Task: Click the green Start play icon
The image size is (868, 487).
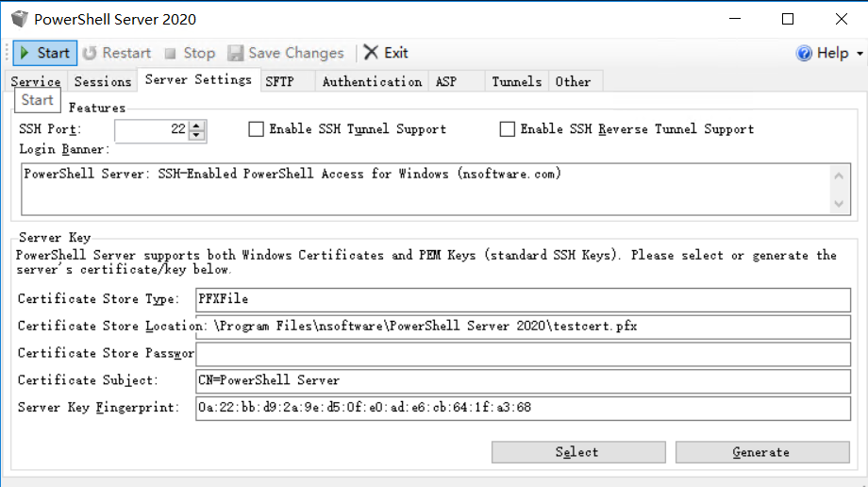Action: click(25, 53)
